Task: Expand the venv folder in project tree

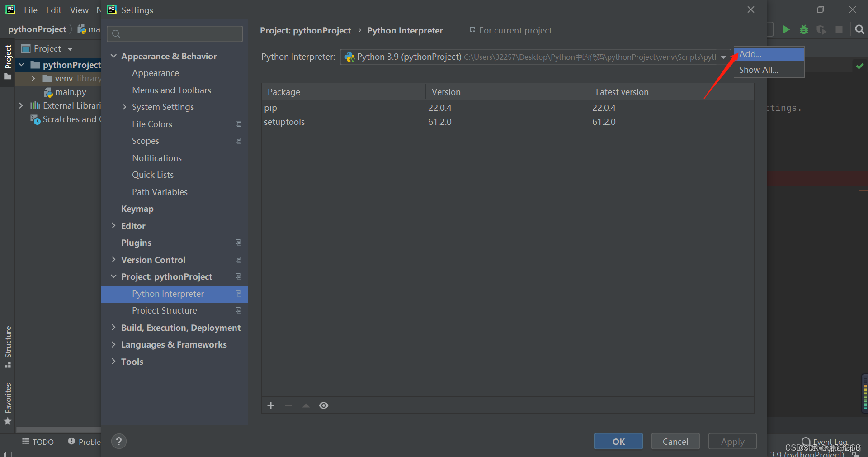Action: pyautogui.click(x=33, y=78)
